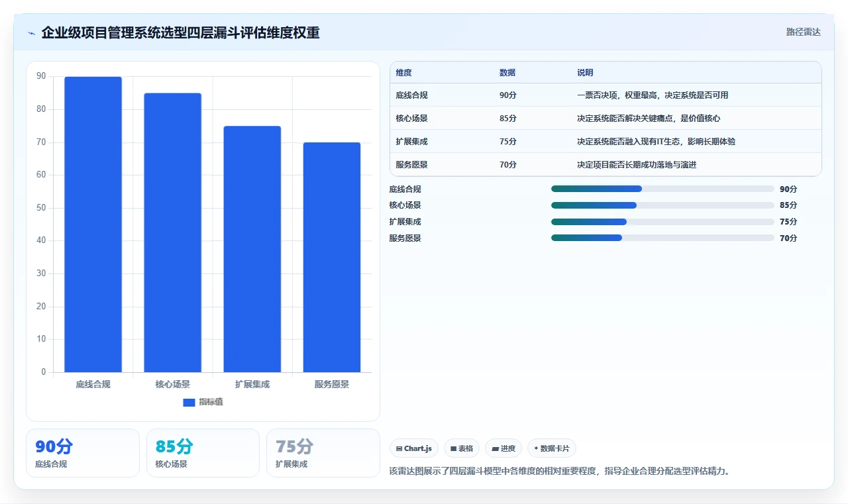The width and height of the screenshot is (848, 504).
Task: Select the 进度 tag
Action: [x=503, y=448]
